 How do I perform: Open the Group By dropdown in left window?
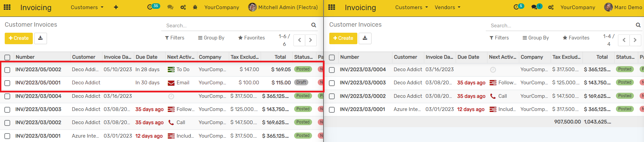click(211, 38)
